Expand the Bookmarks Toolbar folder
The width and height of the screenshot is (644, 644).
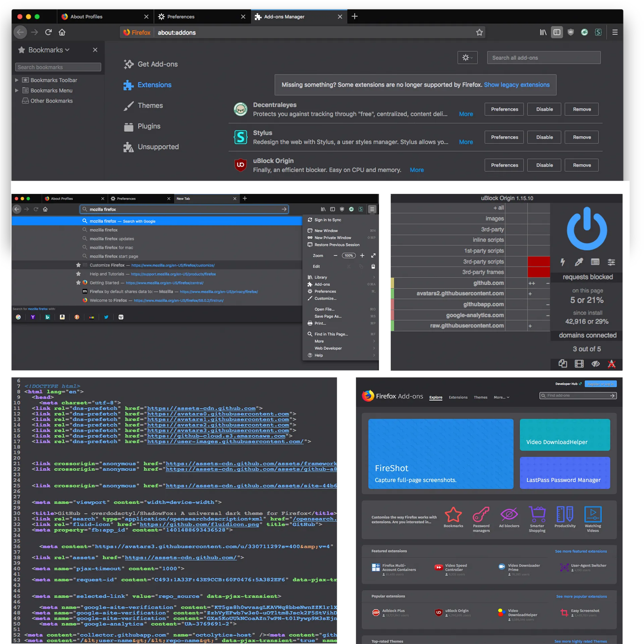(16, 80)
